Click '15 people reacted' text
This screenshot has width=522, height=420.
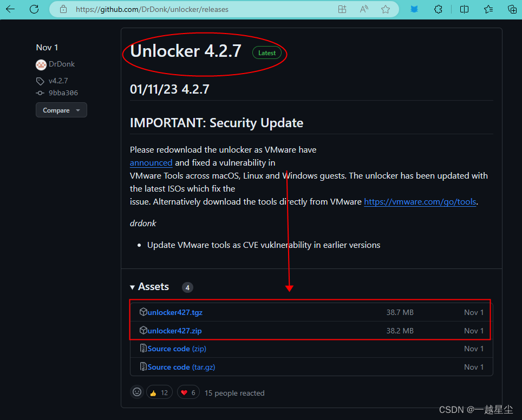(x=234, y=393)
